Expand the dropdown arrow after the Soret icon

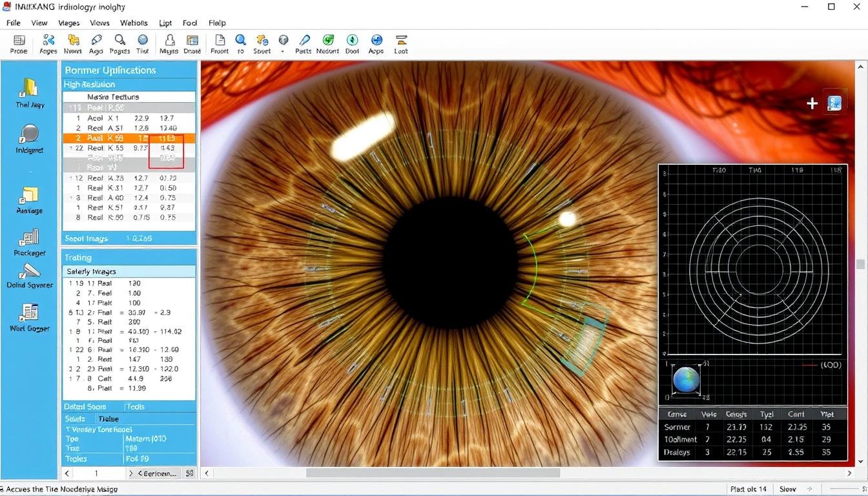283,43
